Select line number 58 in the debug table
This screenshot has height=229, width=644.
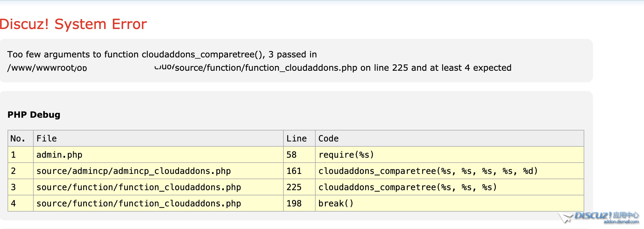pos(291,155)
